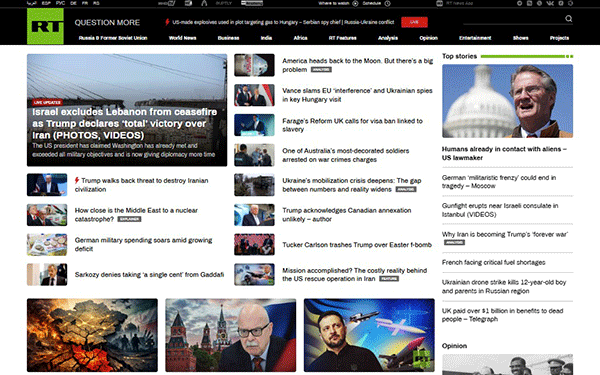600x375 pixels.
Task: Click the Where to watch target icon
Action: click(x=355, y=3)
